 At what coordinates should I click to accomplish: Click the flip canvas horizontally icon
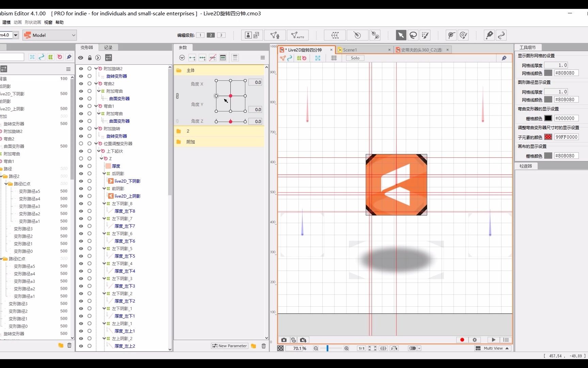[x=394, y=348]
